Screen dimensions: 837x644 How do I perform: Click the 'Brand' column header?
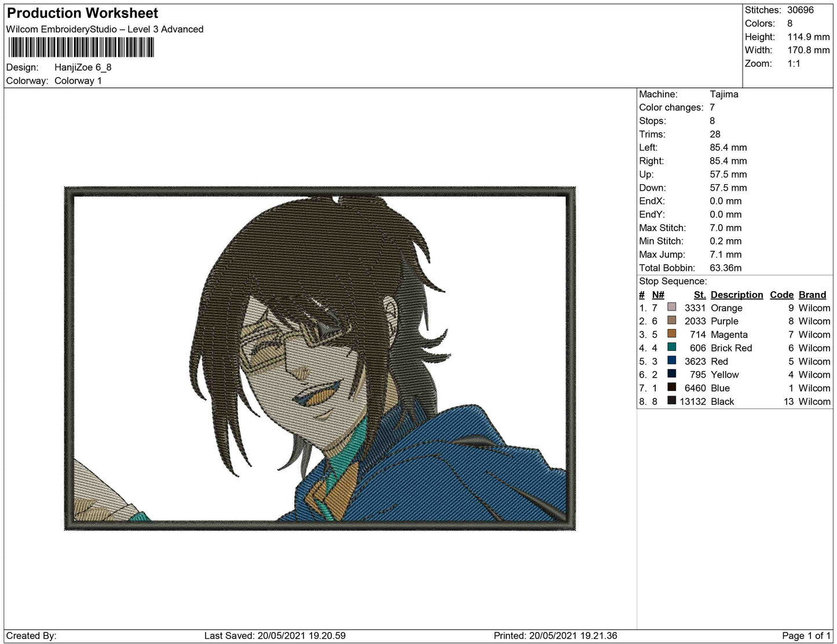click(813, 295)
